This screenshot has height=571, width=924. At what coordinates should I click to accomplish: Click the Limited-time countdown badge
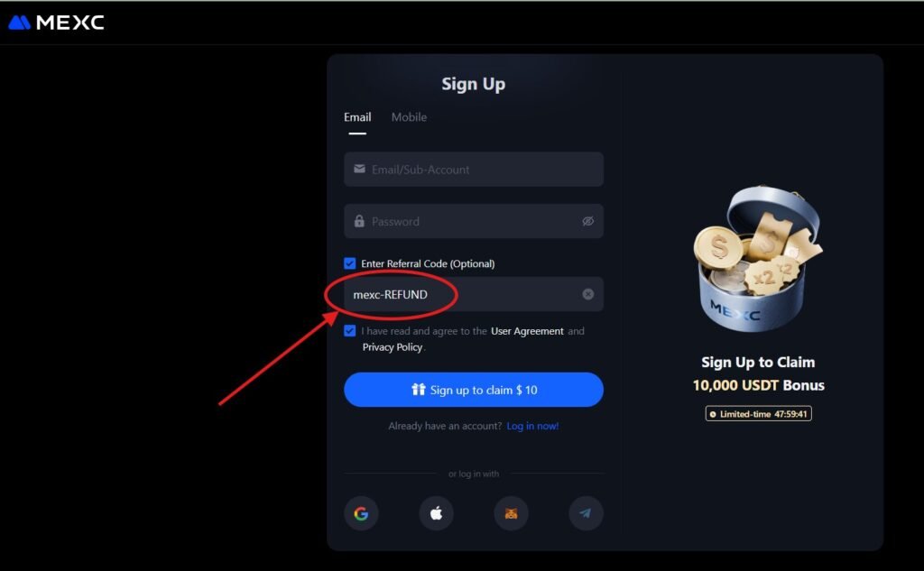click(x=758, y=414)
